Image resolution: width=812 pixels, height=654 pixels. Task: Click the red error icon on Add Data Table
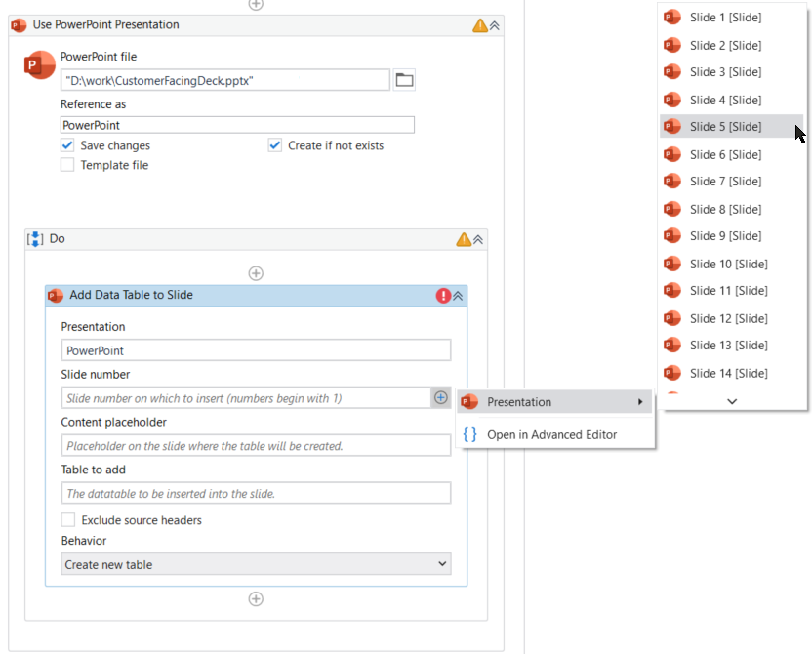coord(443,295)
